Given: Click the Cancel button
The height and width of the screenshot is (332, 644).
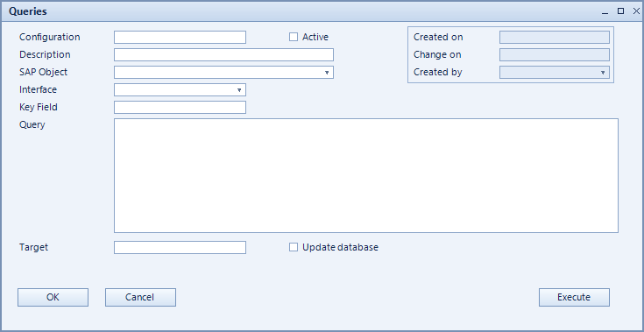Looking at the screenshot, I should [x=140, y=297].
